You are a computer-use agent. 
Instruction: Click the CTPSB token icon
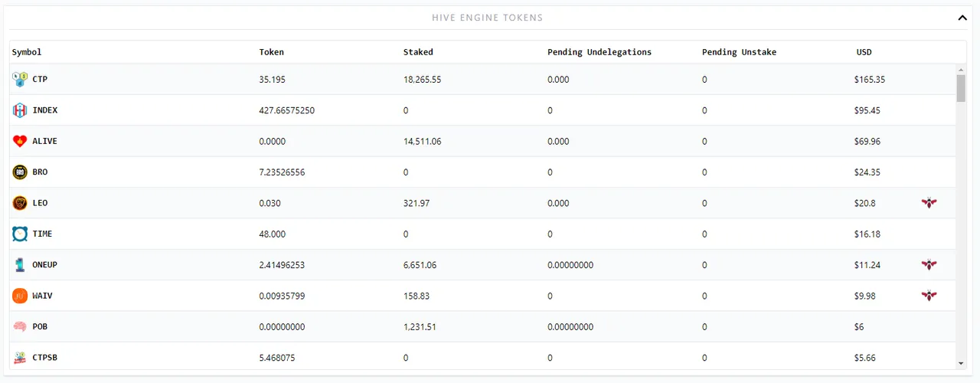[20, 358]
